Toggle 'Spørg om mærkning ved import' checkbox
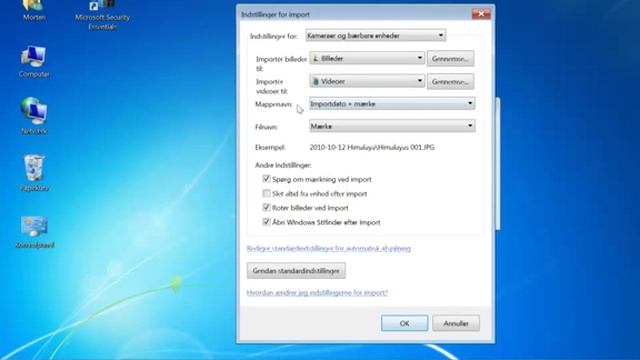Image resolution: width=640 pixels, height=360 pixels. tap(267, 179)
